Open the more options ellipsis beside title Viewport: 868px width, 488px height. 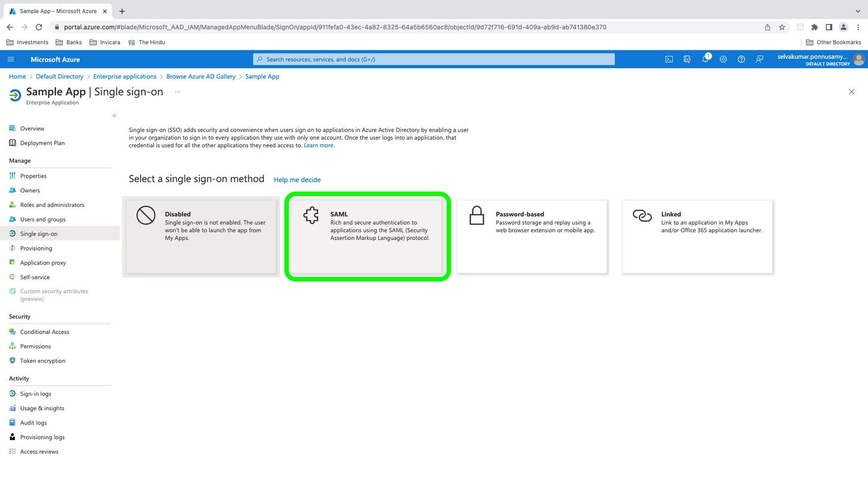(177, 92)
